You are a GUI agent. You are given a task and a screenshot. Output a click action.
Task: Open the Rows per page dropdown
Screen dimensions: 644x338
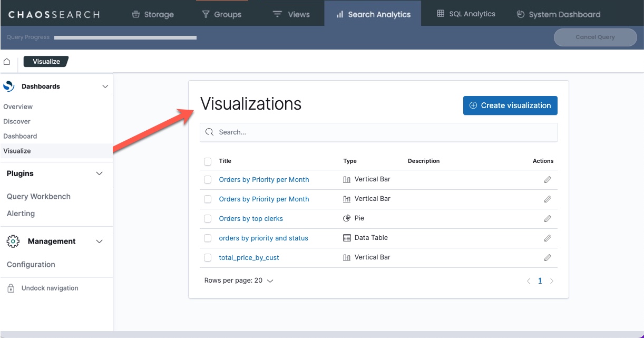239,280
